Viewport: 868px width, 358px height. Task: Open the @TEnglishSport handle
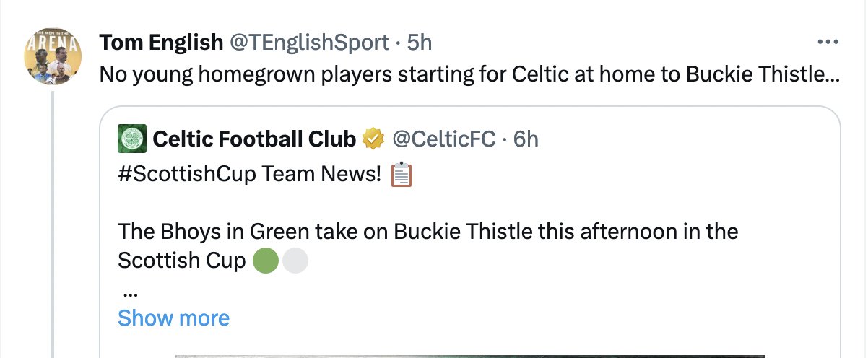(x=309, y=43)
